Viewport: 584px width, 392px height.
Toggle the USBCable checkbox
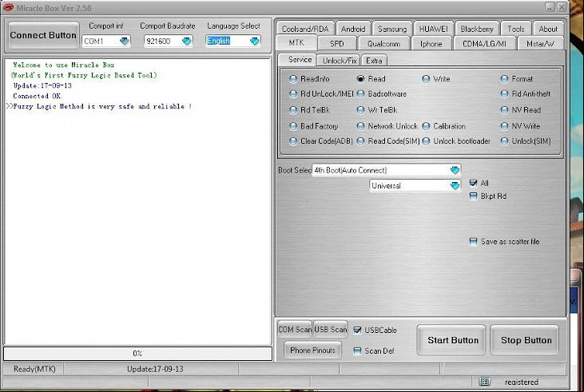tap(357, 330)
